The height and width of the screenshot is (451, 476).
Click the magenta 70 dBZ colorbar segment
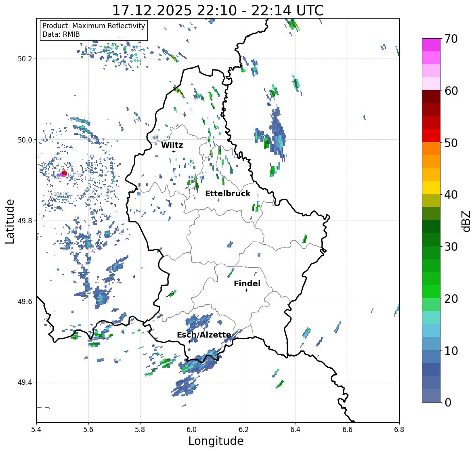tap(431, 45)
